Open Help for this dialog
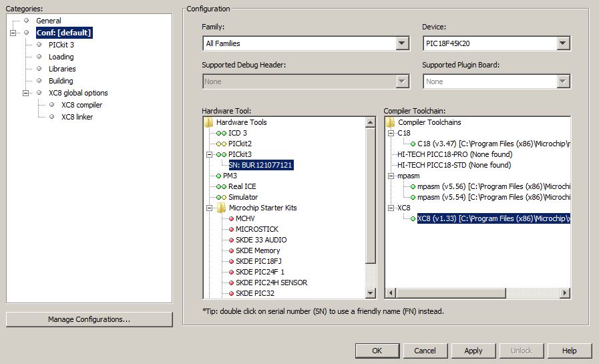The width and height of the screenshot is (599, 364). click(569, 351)
